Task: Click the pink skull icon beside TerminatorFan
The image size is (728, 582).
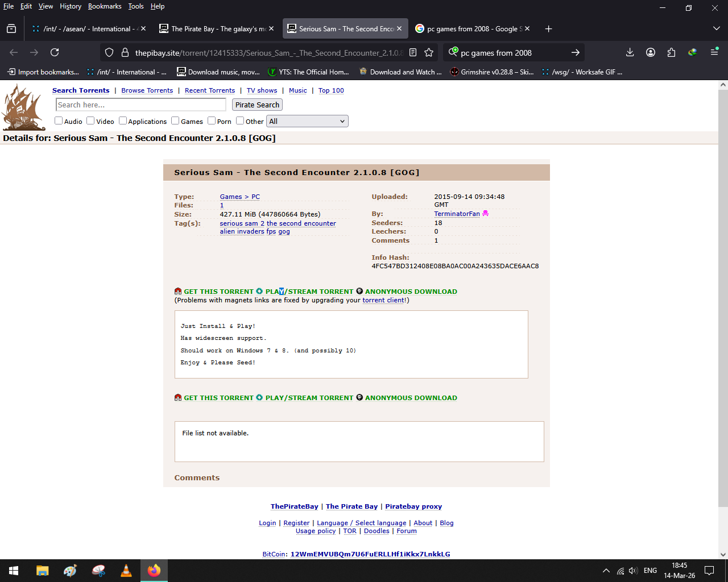Action: tap(485, 214)
